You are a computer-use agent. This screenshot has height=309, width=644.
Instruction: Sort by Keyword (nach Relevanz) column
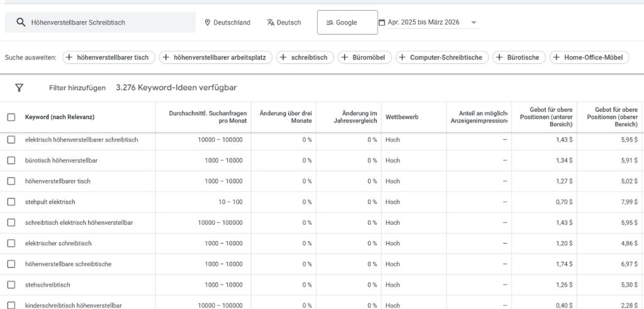coord(60,117)
